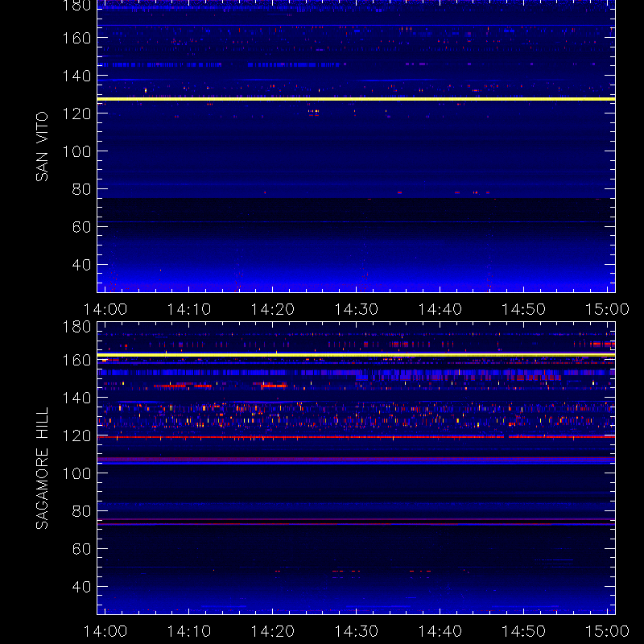Click the 15:00 time label under SAGAMORE HILL plot

pyautogui.click(x=607, y=631)
